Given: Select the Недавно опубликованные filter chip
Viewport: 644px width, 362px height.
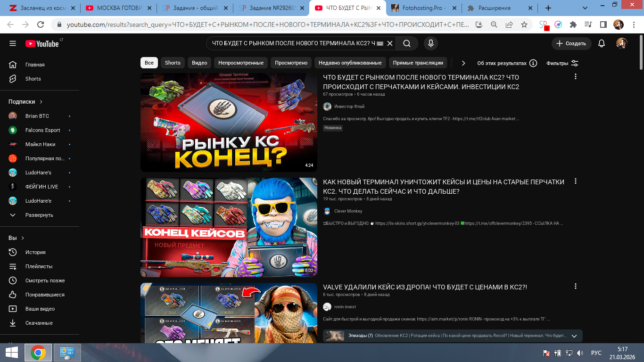Looking at the screenshot, I should (x=350, y=63).
